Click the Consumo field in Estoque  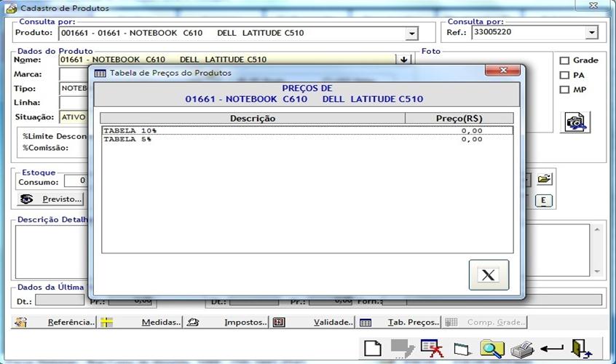[x=76, y=181]
